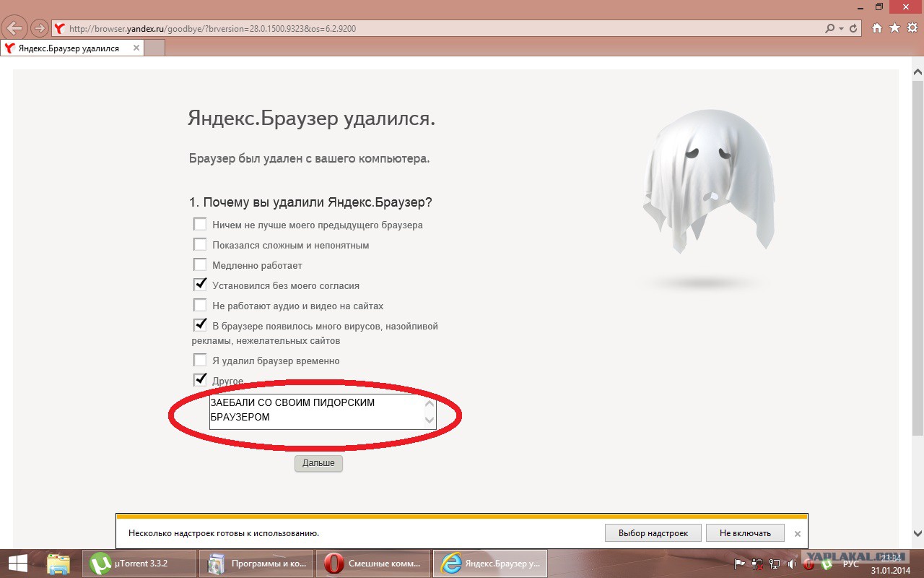Open the network tray icon
This screenshot has width=924, height=578.
coord(775,564)
